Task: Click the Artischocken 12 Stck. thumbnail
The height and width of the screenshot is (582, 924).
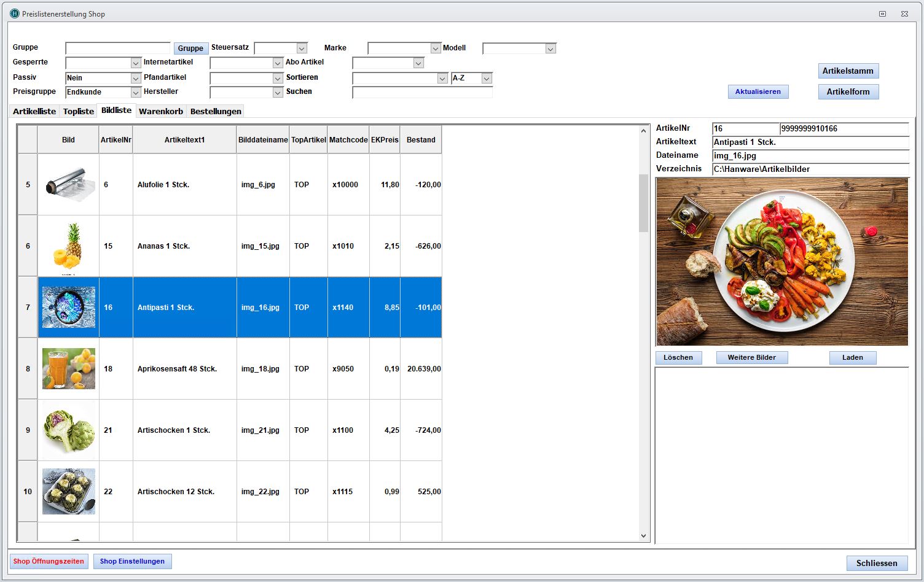Action: (x=69, y=491)
